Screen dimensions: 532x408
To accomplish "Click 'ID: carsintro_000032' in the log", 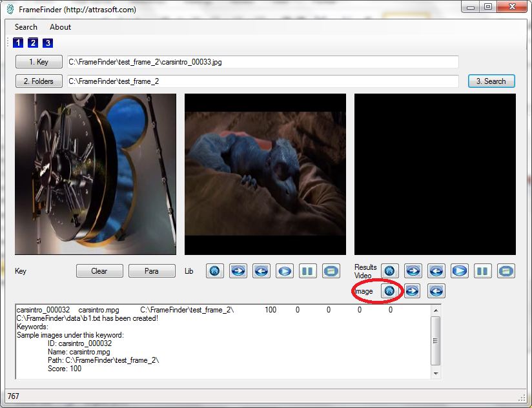I will [79, 343].
